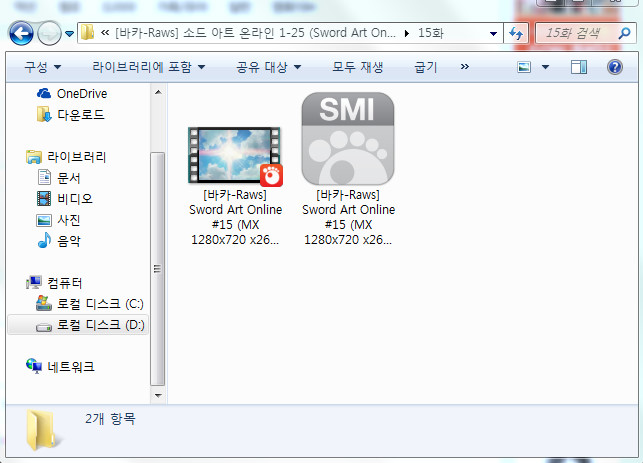Click the D: drive icon

click(44, 327)
